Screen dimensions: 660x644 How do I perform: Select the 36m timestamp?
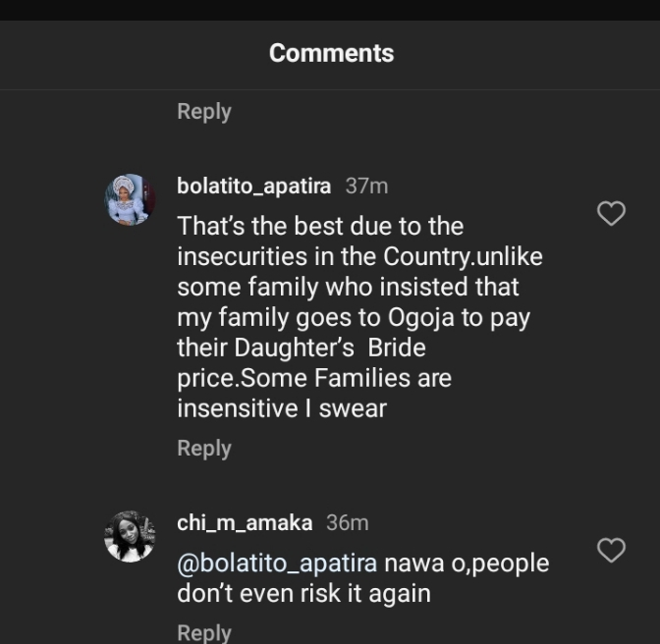(x=347, y=523)
